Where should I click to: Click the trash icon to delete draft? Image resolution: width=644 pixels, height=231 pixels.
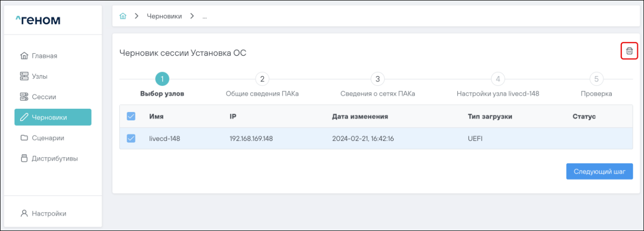pos(629,51)
